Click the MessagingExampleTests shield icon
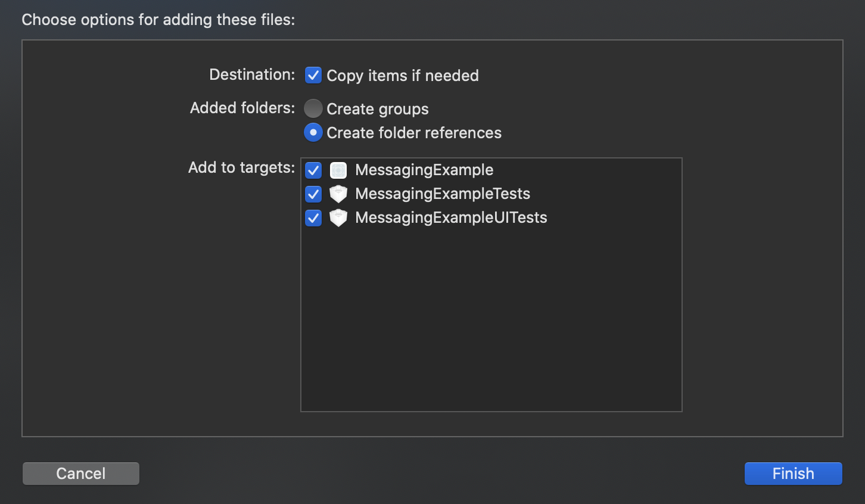 click(x=338, y=194)
